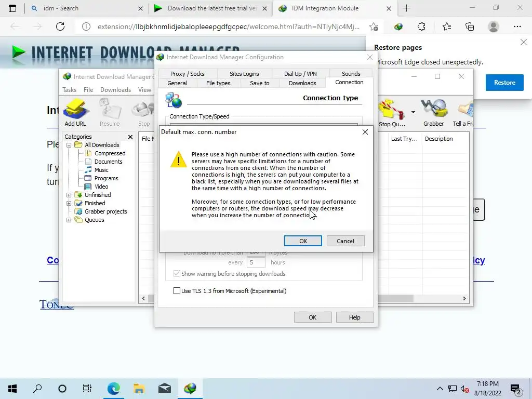Click the Last Try column header

pyautogui.click(x=404, y=139)
